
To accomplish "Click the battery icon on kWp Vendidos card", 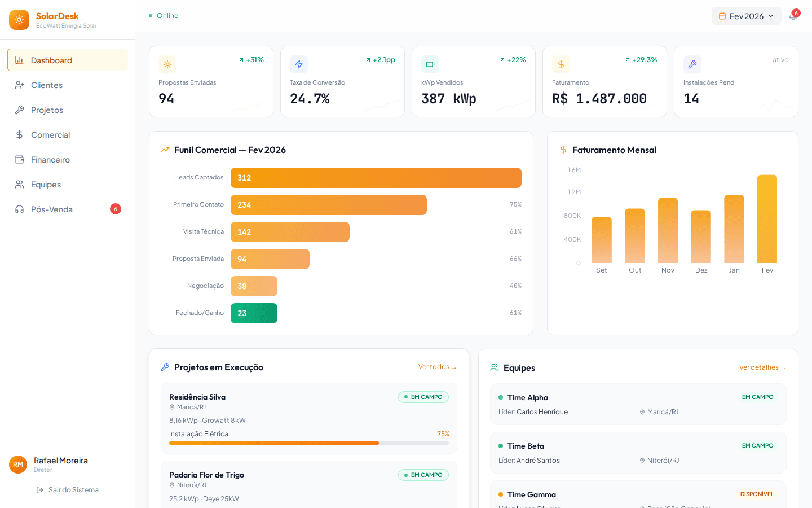I will click(430, 64).
